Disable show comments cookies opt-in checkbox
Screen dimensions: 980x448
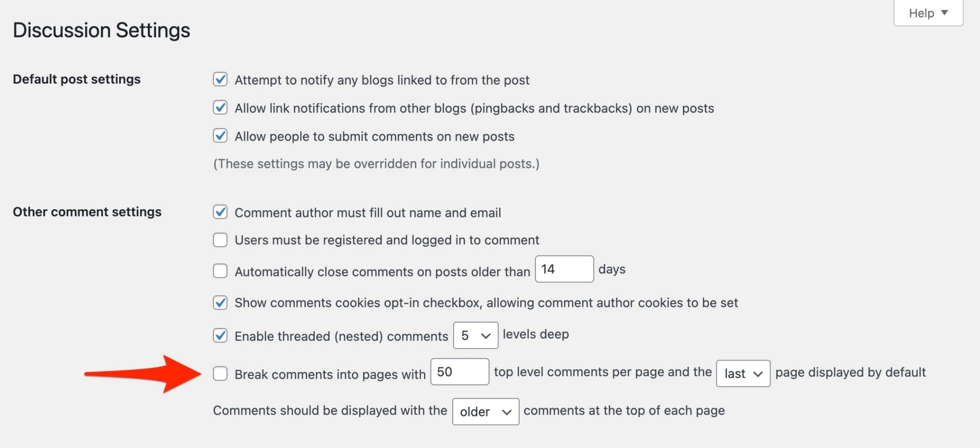(220, 303)
